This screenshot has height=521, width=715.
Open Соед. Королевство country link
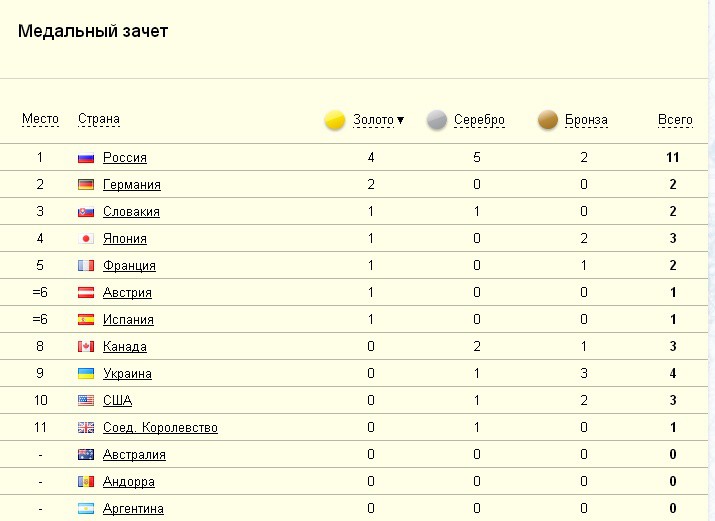pyautogui.click(x=160, y=428)
